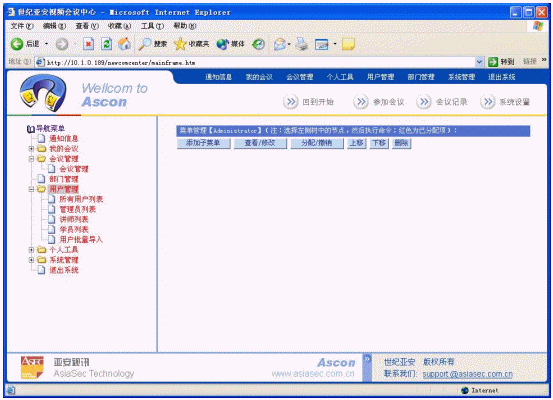This screenshot has width=553, height=400.
Task: Select 用户管理 in the top navigation
Action: [x=380, y=77]
